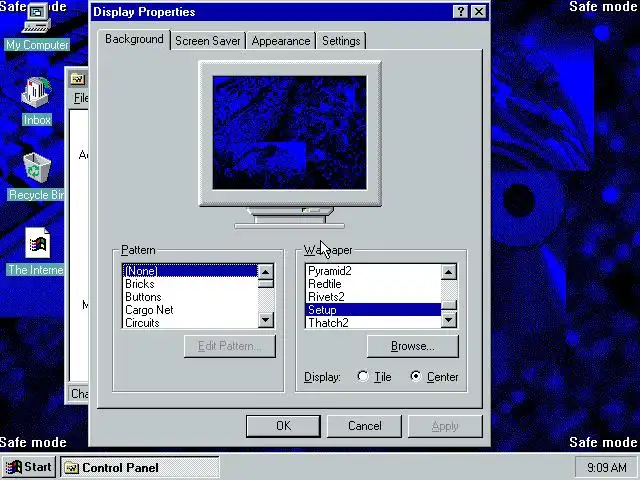Viewport: 640px width, 480px height.
Task: Switch to the Settings tab
Action: click(341, 41)
